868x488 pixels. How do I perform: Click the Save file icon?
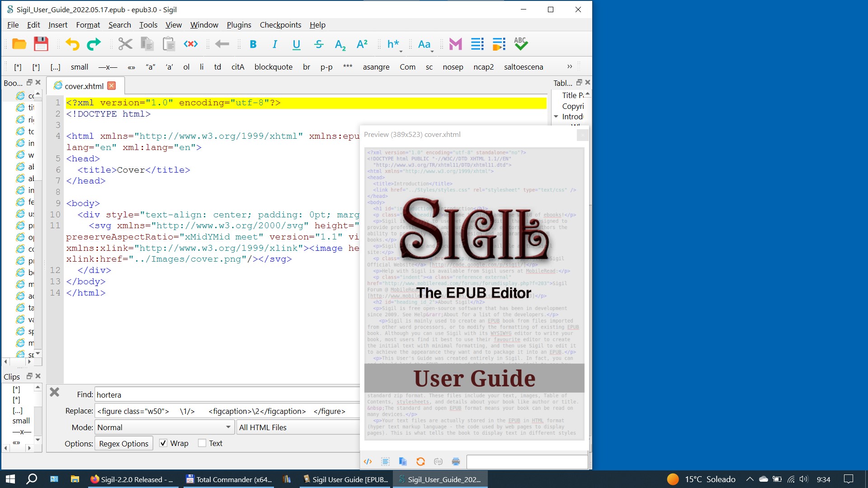(41, 44)
